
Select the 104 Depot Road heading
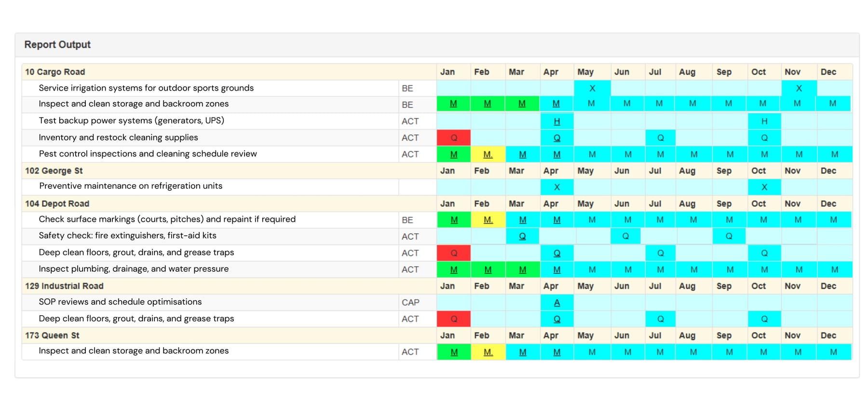(x=57, y=204)
